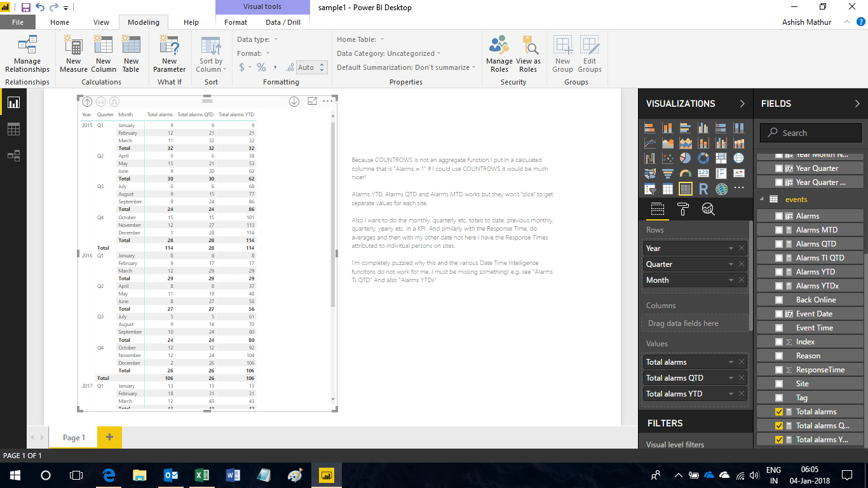868x488 pixels.
Task: Uncheck the Total alarms field checkbox
Action: (x=779, y=412)
